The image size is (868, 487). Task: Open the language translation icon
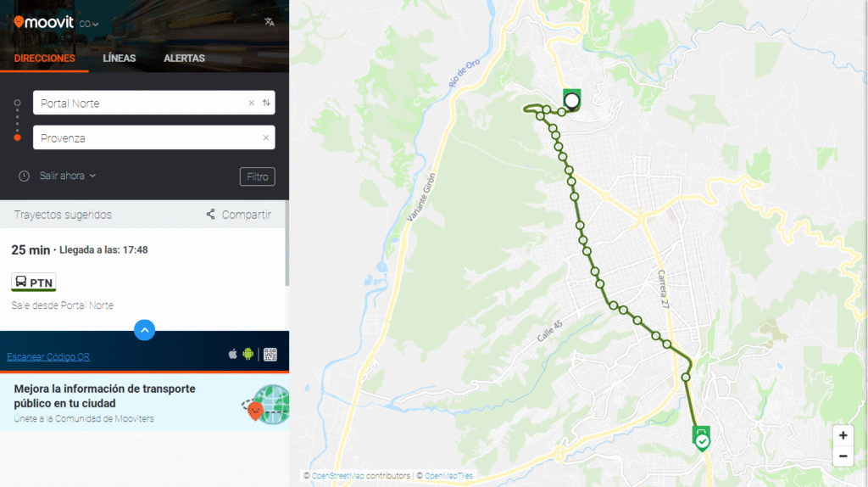coord(269,22)
